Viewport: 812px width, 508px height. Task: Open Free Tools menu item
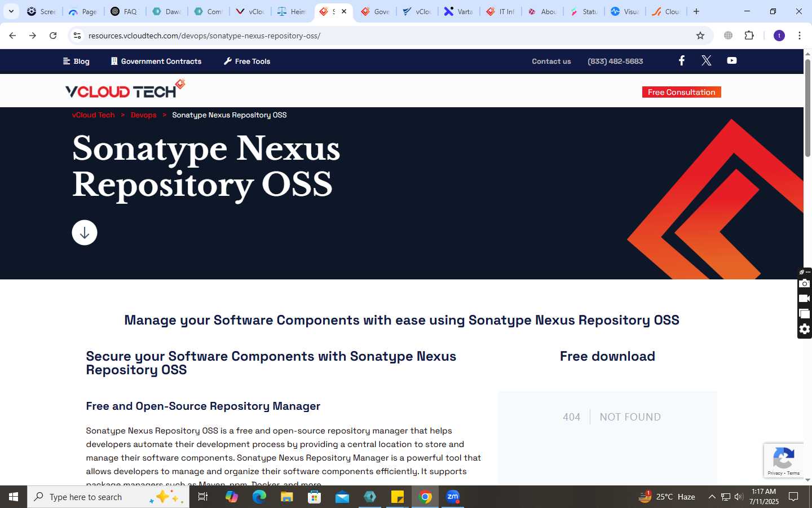click(x=247, y=61)
